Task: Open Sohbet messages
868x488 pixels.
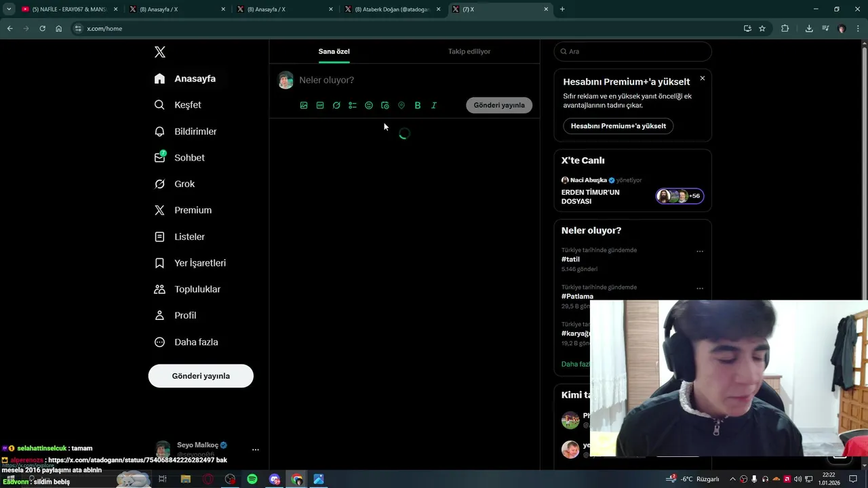Action: pyautogui.click(x=180, y=157)
